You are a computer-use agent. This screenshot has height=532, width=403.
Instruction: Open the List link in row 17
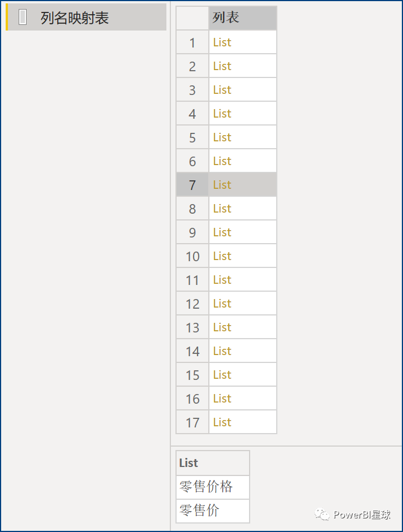click(222, 422)
